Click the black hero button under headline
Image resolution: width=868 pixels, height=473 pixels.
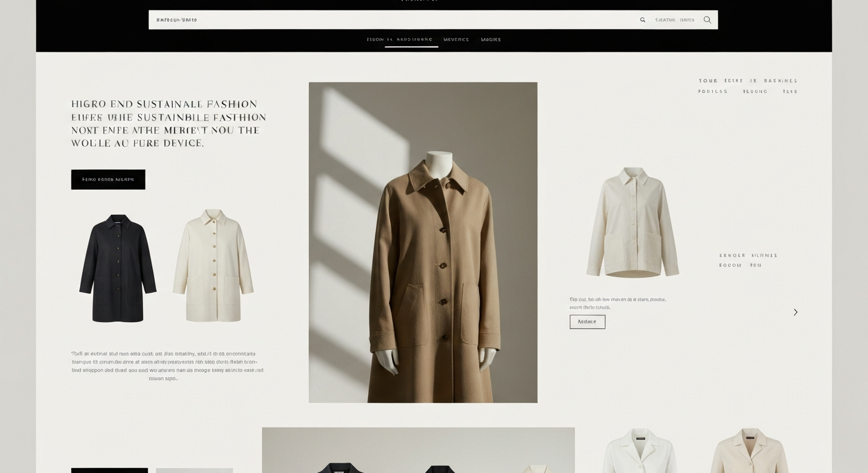[108, 179]
